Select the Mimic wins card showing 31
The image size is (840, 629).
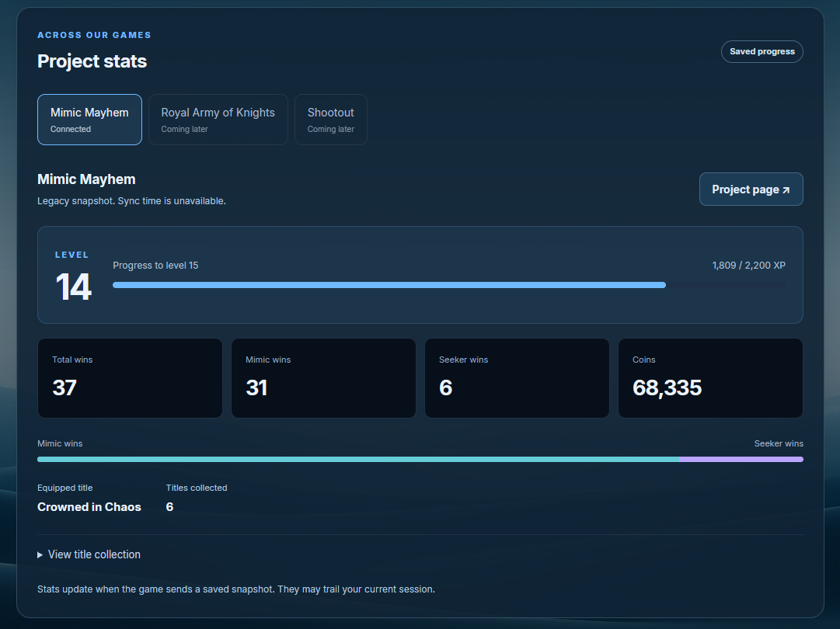point(323,378)
